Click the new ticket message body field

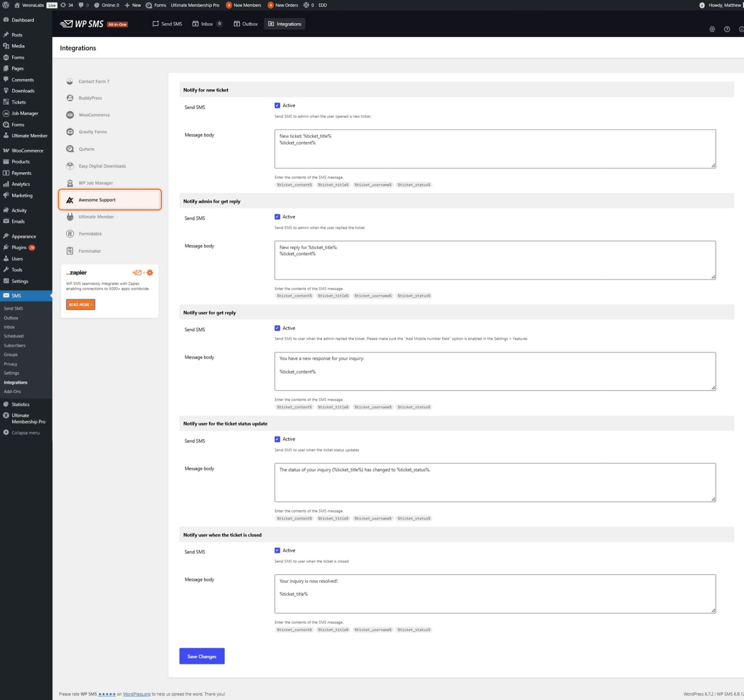(x=495, y=149)
